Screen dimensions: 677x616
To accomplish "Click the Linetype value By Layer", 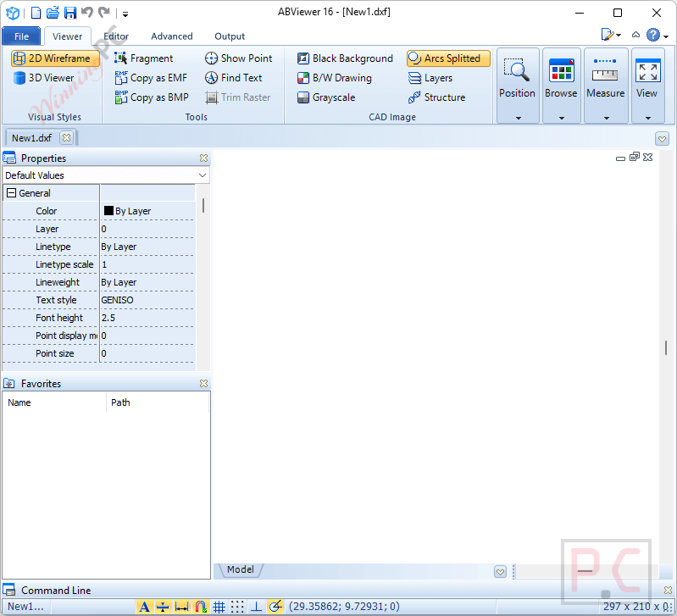I will click(147, 247).
